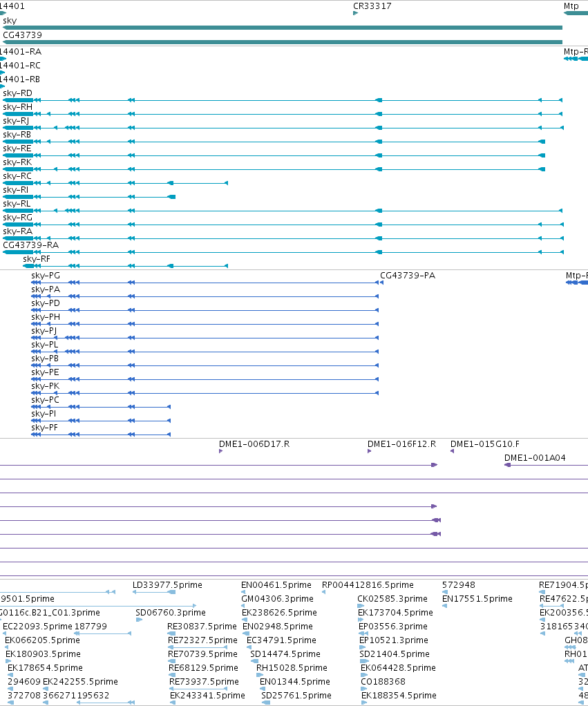
Task: Open EST RP004412816.5prime
Action: coord(368,585)
